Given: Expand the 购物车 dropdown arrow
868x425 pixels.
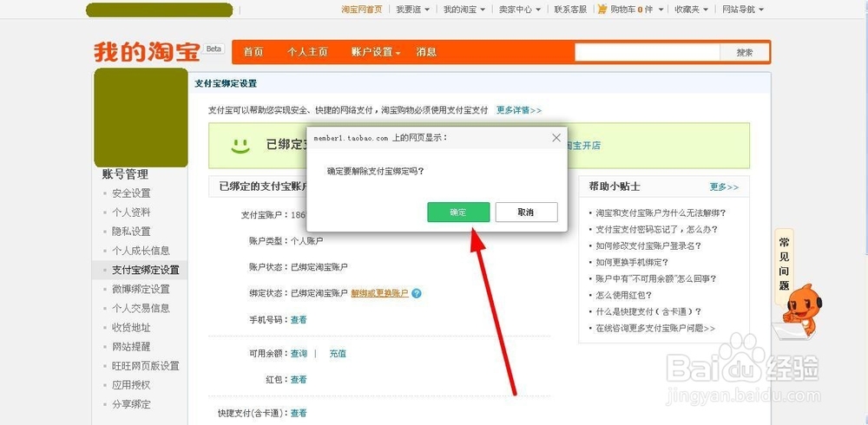Looking at the screenshot, I should tap(661, 10).
